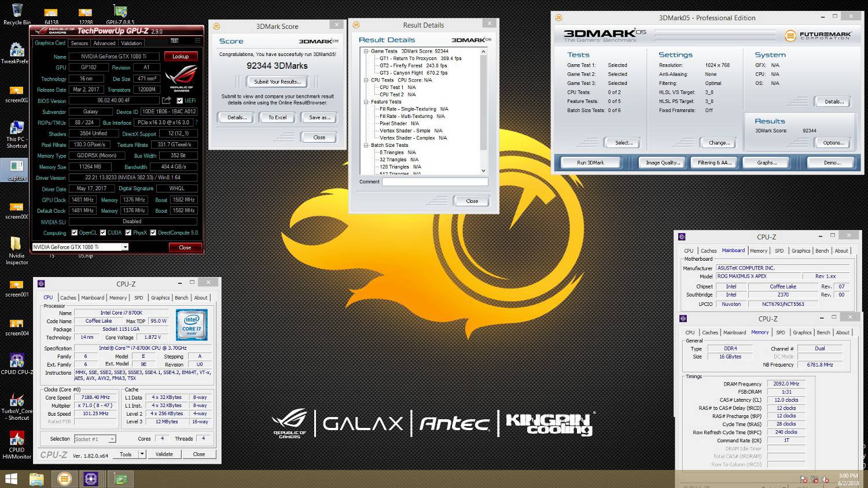Image resolution: width=868 pixels, height=488 pixels.
Task: Open the Windows Start button
Action: pyautogui.click(x=11, y=479)
